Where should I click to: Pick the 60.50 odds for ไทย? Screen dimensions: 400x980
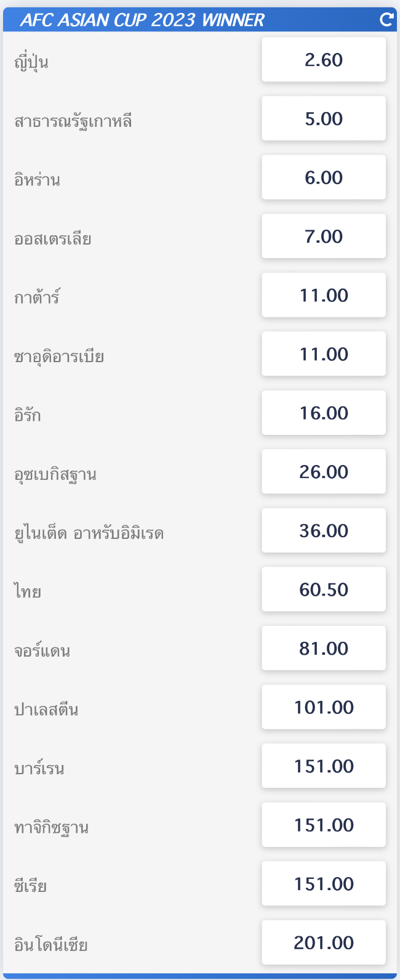324,589
